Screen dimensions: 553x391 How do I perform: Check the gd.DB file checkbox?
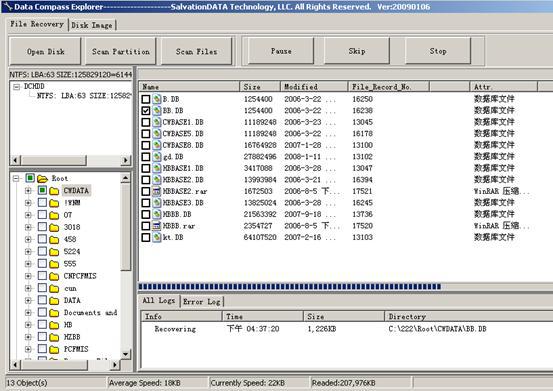coord(146,157)
